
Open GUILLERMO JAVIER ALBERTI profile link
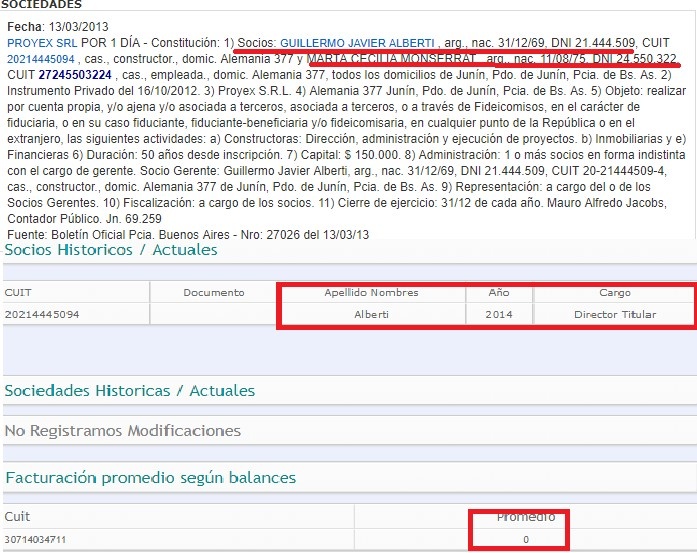coord(357,43)
